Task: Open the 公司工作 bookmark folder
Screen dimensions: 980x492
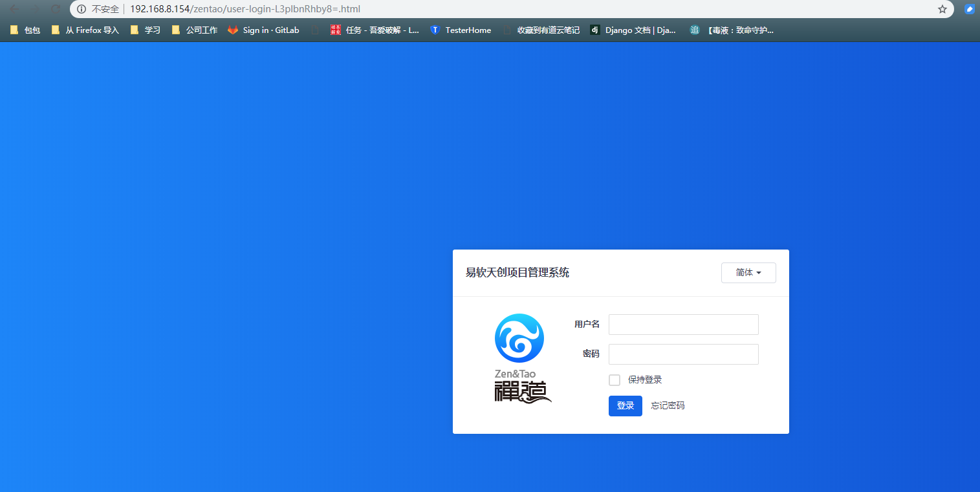Action: pos(194,30)
